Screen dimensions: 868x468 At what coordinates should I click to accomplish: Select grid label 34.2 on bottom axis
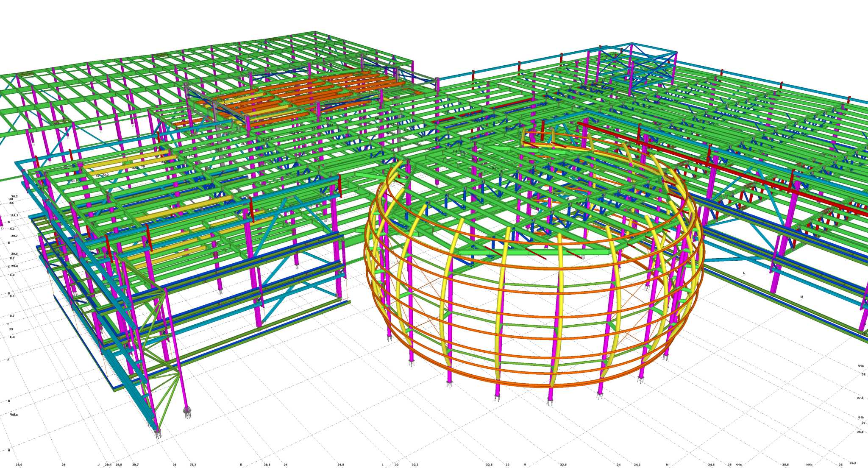[x=637, y=465]
